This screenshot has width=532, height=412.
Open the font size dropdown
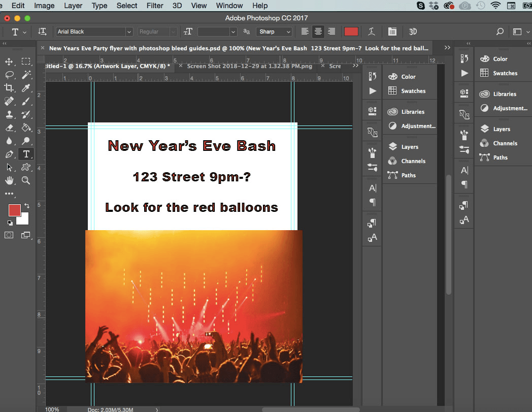[x=233, y=31]
